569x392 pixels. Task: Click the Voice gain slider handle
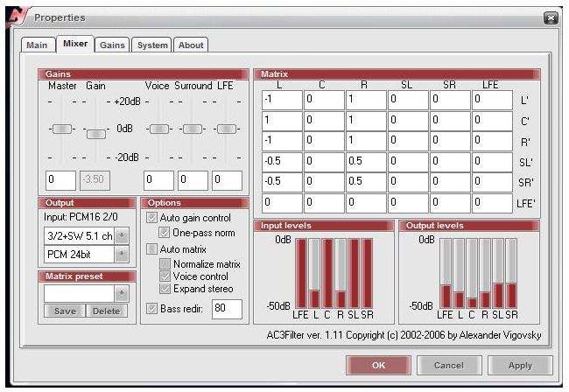pyautogui.click(x=158, y=129)
